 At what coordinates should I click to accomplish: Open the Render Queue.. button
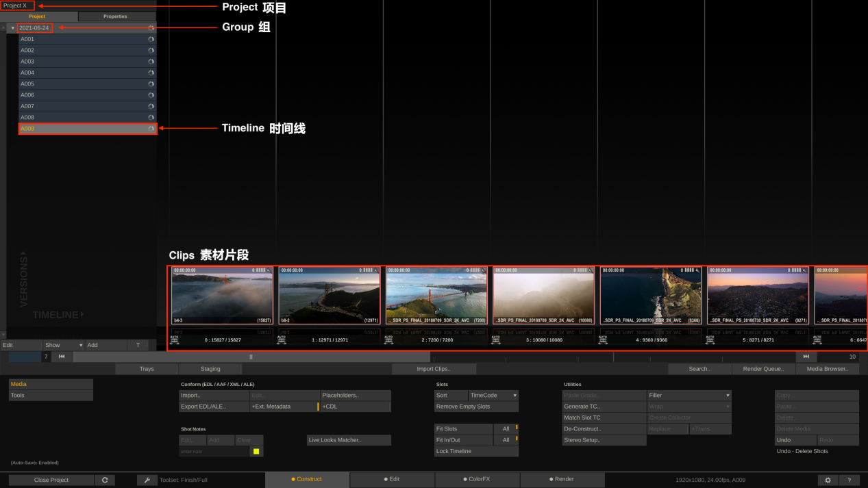point(764,369)
